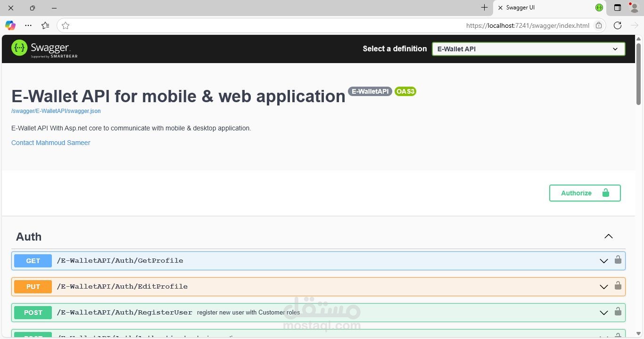Click the Swagger logo icon

[x=19, y=48]
